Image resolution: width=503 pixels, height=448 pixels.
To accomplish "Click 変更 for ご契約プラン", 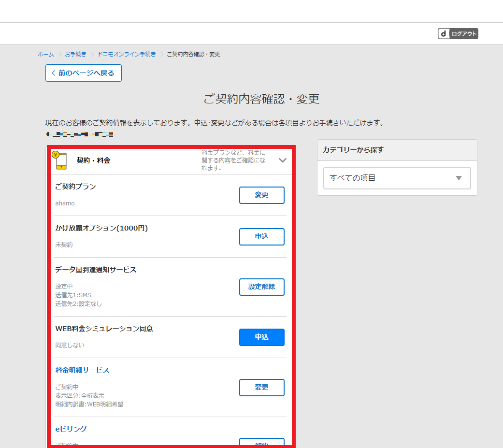I will (x=262, y=195).
